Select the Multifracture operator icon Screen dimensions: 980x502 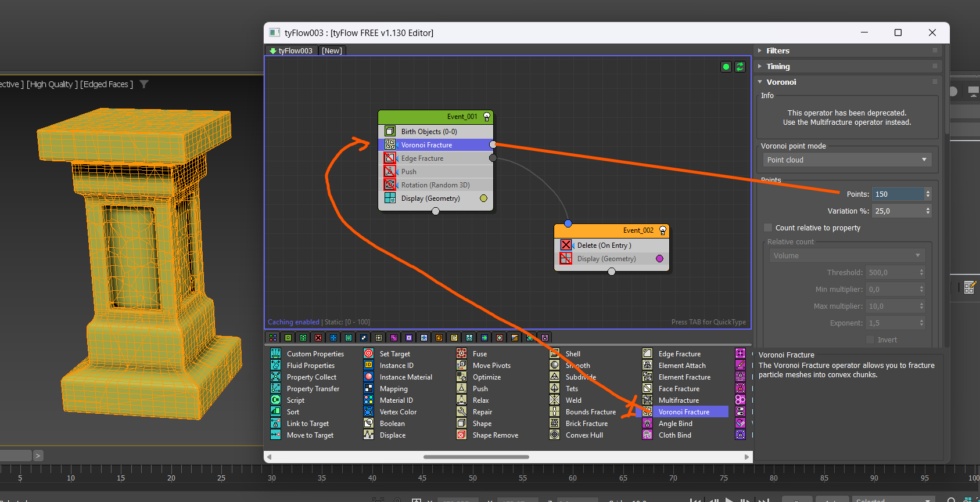(x=647, y=400)
